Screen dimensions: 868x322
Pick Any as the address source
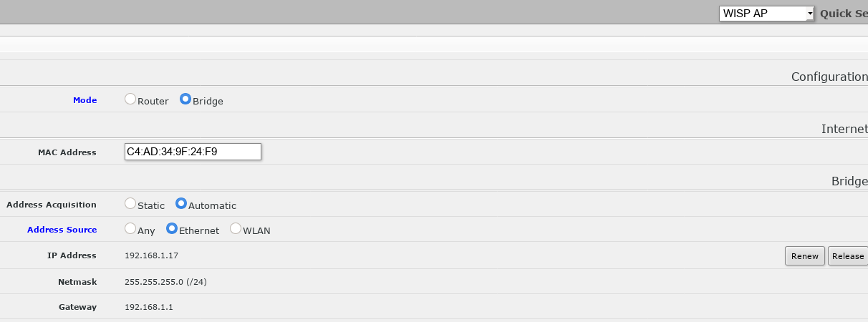click(130, 229)
